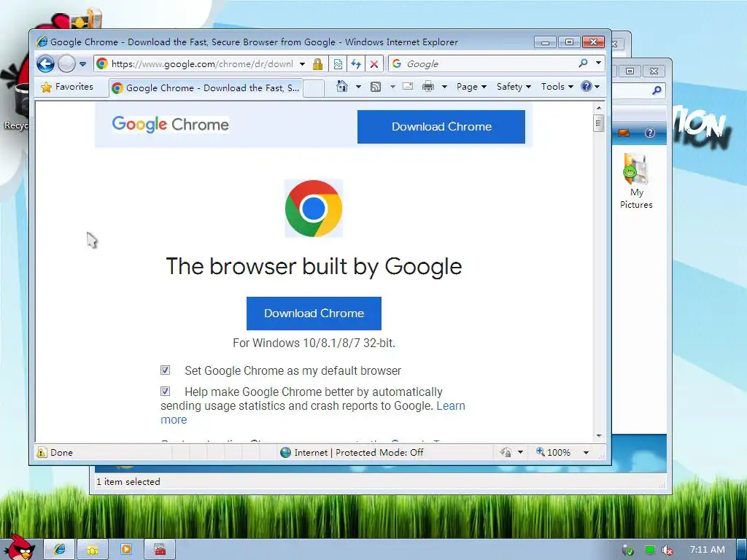
Task: Click the muted volume tray icon
Action: [667, 550]
